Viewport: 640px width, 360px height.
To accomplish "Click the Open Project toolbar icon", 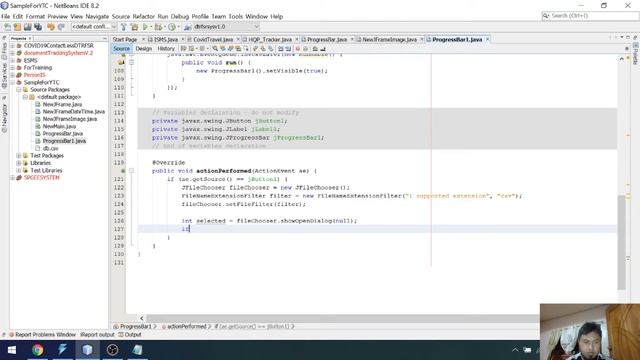I will point(27,27).
